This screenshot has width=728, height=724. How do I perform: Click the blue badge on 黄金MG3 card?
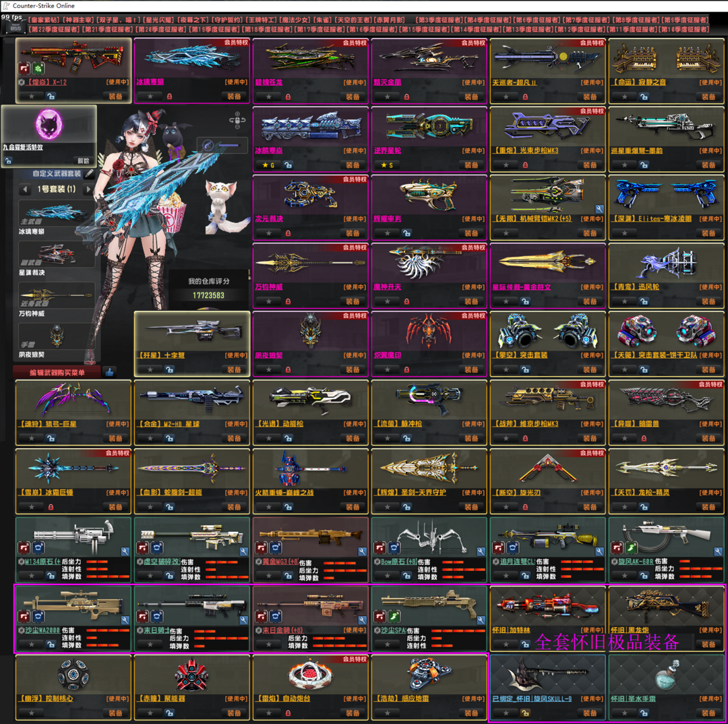coord(275,548)
